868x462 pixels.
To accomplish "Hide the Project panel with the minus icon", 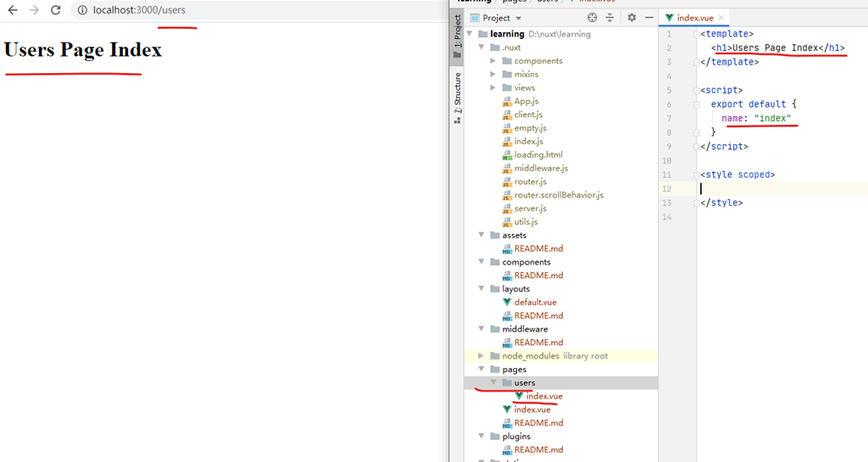I will (648, 18).
